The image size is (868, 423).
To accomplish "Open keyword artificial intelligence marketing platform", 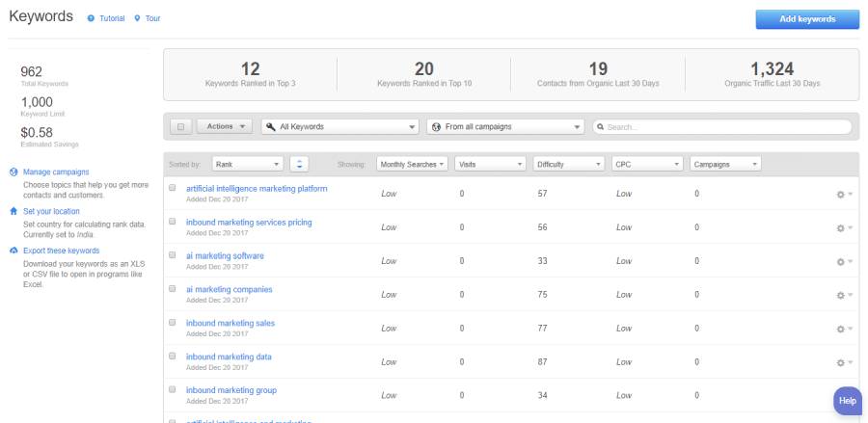I will coord(257,189).
